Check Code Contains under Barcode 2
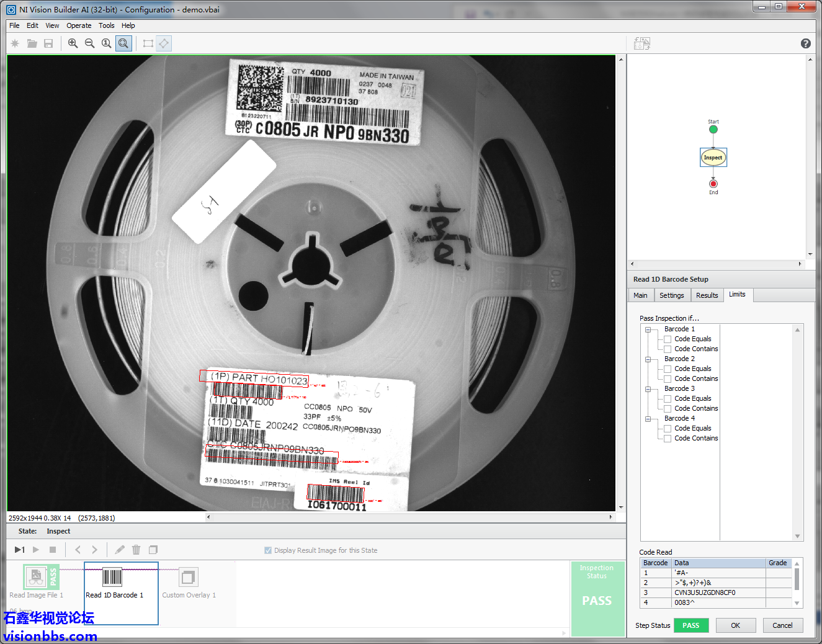 coord(668,379)
